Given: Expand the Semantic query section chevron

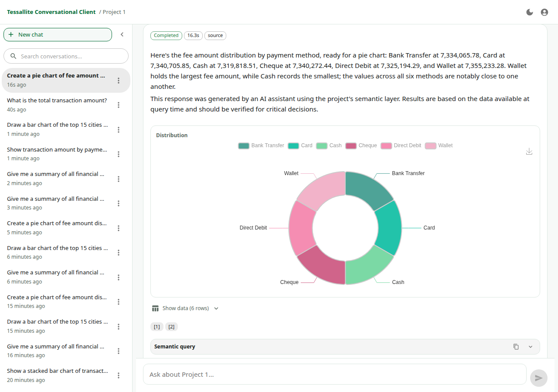Looking at the screenshot, I should (x=531, y=347).
